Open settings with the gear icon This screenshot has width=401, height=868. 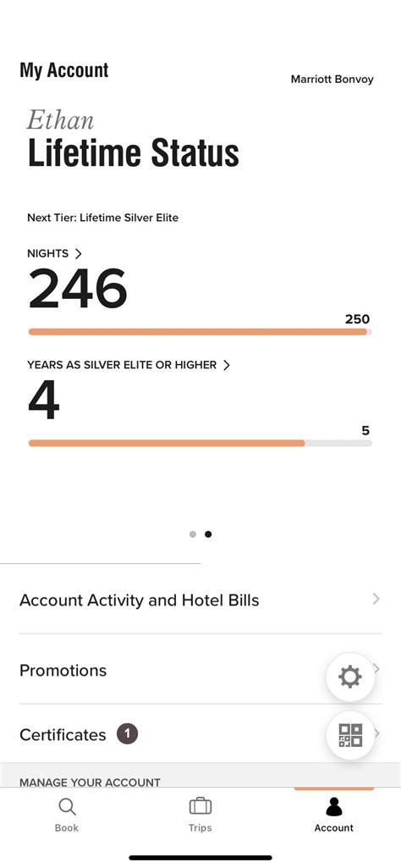click(x=350, y=677)
